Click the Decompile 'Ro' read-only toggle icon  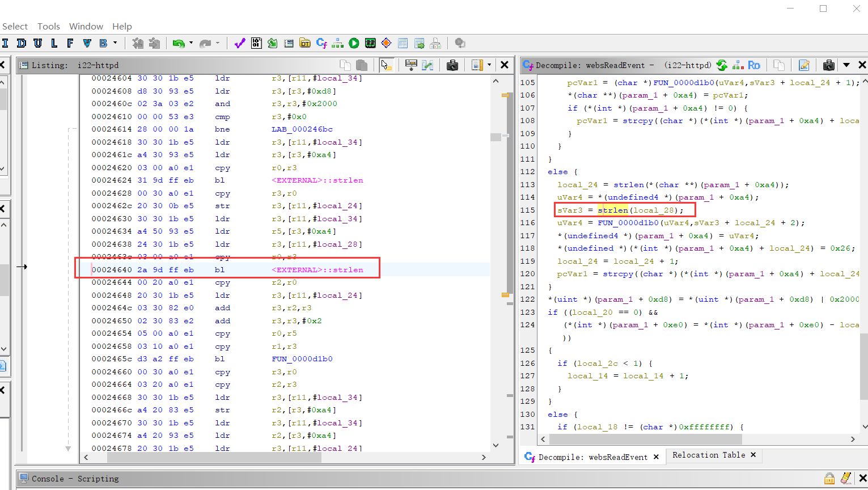754,65
